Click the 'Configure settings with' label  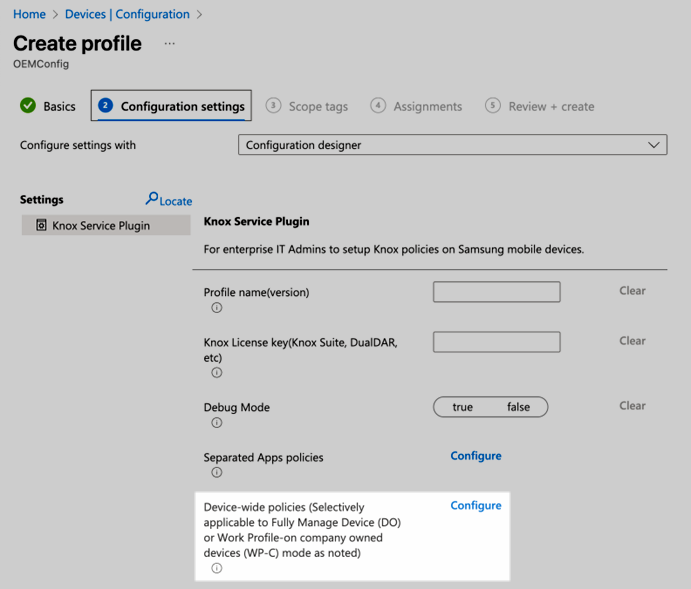[78, 145]
